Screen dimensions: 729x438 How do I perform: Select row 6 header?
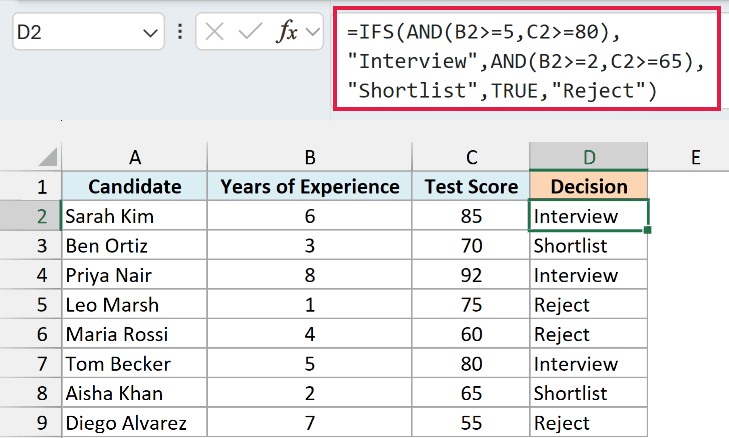coord(31,334)
